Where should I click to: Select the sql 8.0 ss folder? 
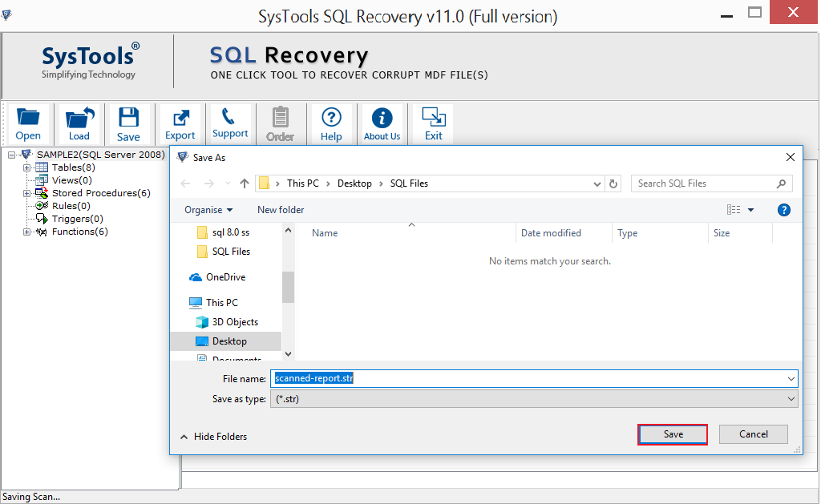click(x=230, y=232)
